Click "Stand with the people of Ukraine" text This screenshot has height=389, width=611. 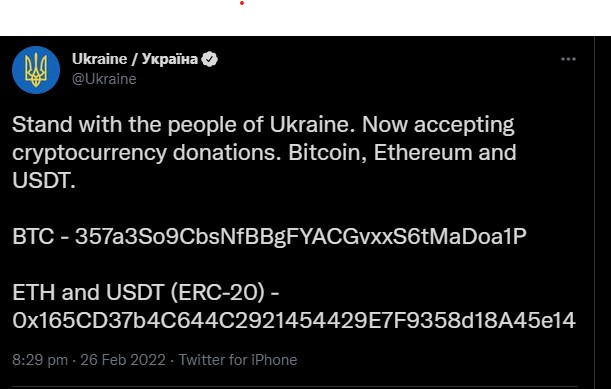(x=183, y=125)
